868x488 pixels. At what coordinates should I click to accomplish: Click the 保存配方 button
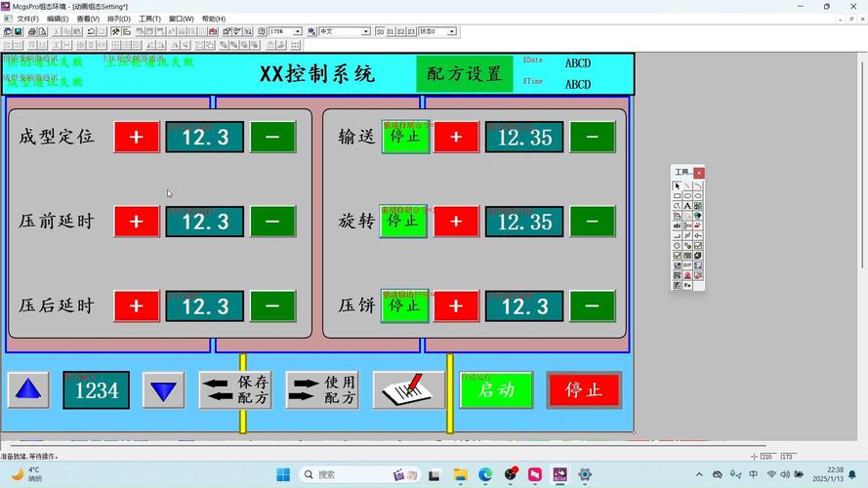(235, 390)
